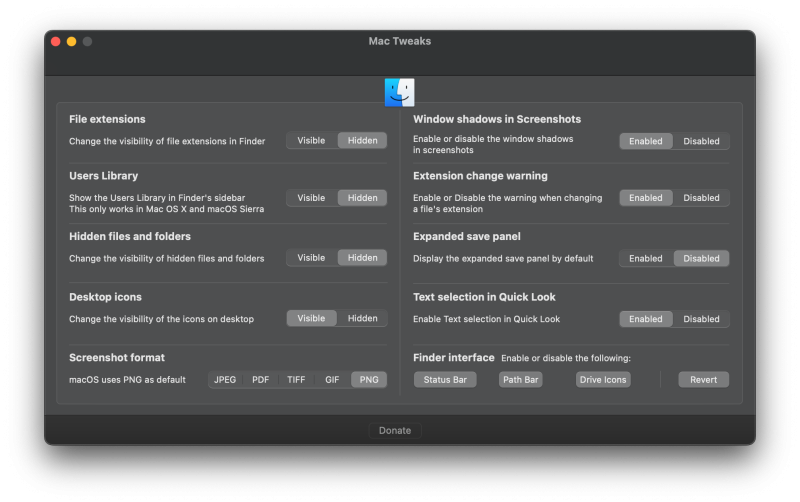
Task: Click the Desktop icons heading
Action: 106,297
